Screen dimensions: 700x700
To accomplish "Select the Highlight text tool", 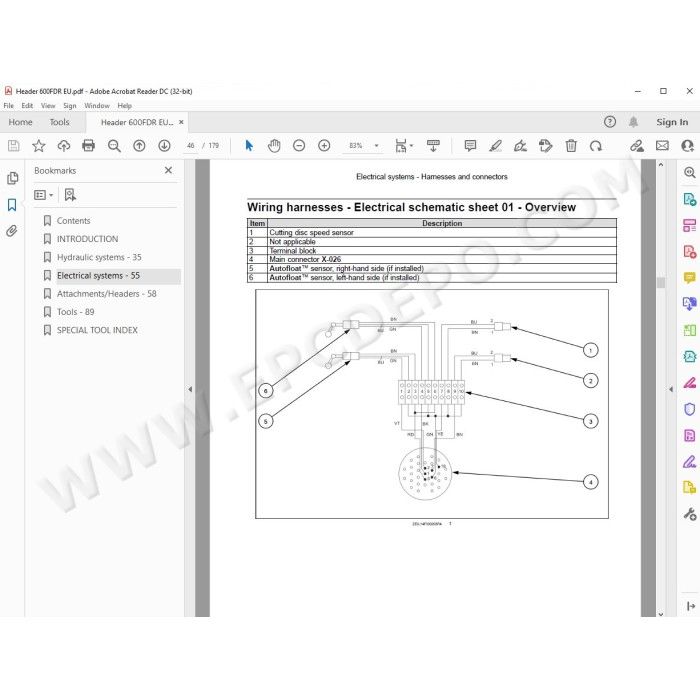I will [x=496, y=146].
